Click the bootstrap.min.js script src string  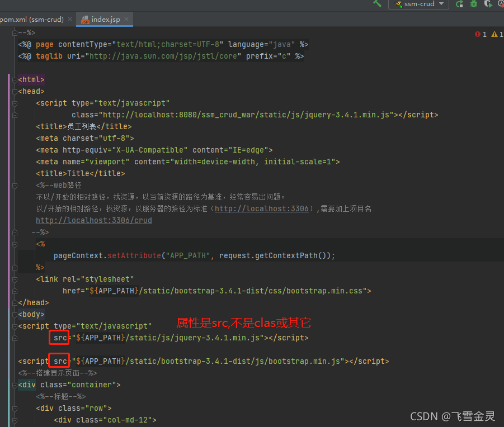click(208, 362)
